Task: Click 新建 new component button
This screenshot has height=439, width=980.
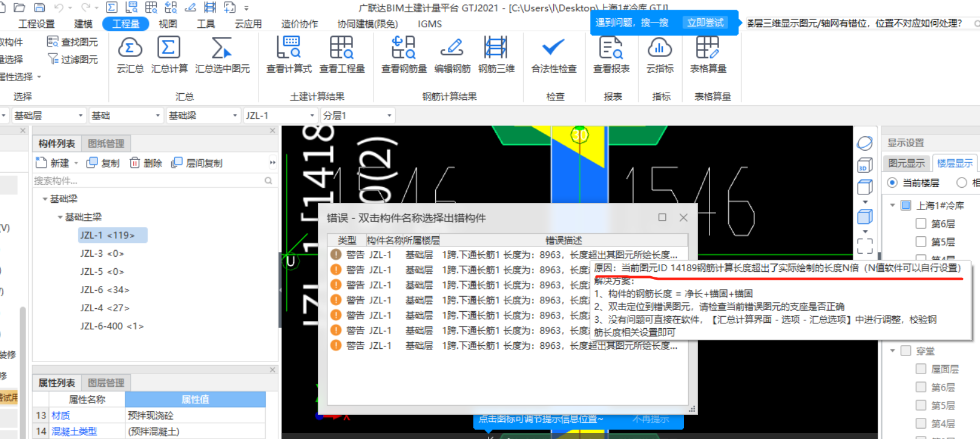Action: click(x=52, y=163)
